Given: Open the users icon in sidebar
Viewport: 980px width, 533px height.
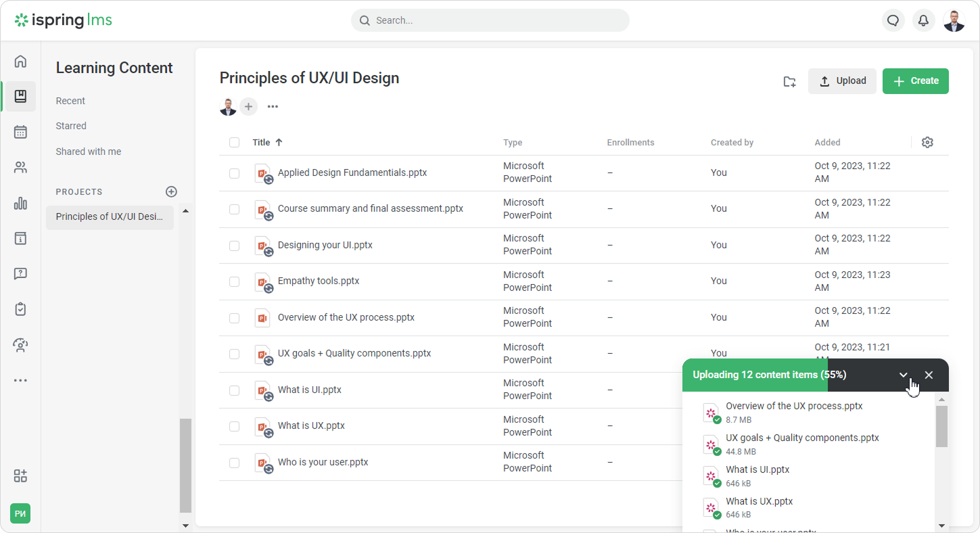Looking at the screenshot, I should point(20,168).
